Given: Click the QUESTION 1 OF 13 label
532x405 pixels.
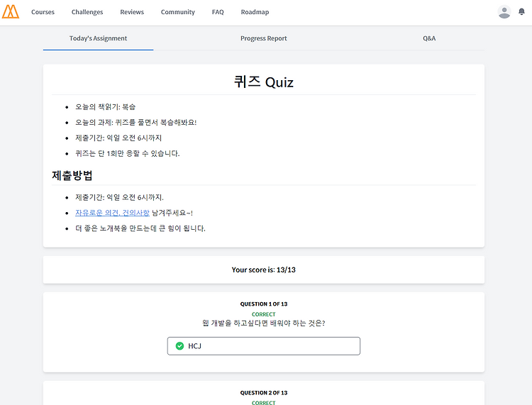Looking at the screenshot, I should (264, 304).
